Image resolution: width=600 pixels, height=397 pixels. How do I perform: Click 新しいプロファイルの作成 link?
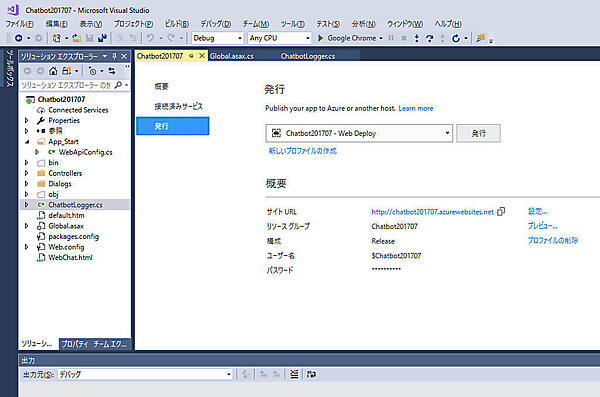(303, 151)
